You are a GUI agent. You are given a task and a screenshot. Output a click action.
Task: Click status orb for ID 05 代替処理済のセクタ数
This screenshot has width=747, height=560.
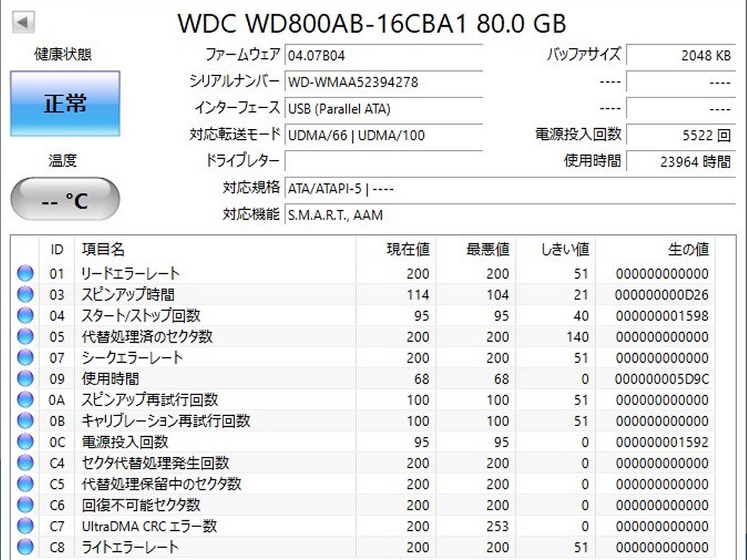25,337
